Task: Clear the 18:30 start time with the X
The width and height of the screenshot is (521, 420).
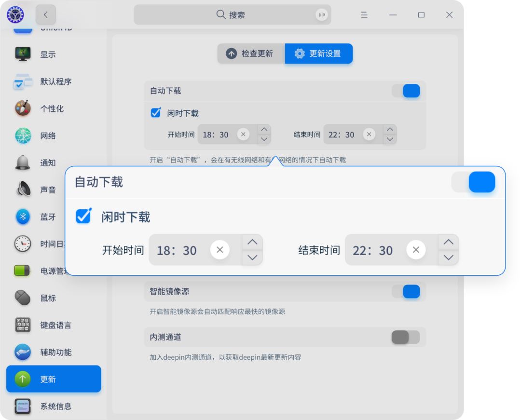Action: click(219, 250)
